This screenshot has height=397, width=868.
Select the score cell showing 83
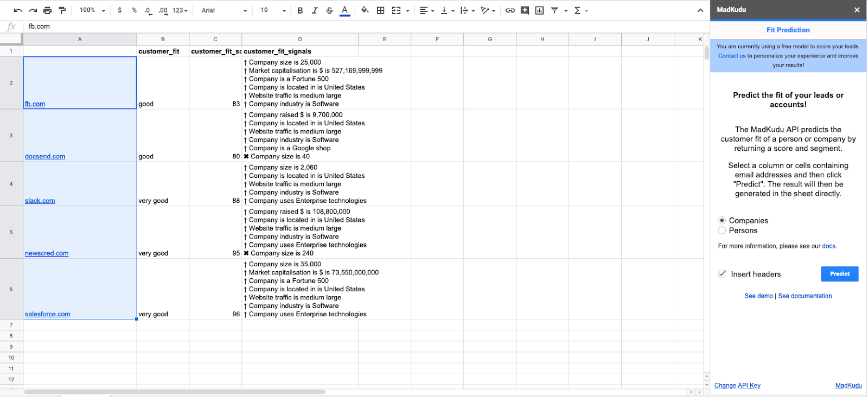click(x=215, y=83)
